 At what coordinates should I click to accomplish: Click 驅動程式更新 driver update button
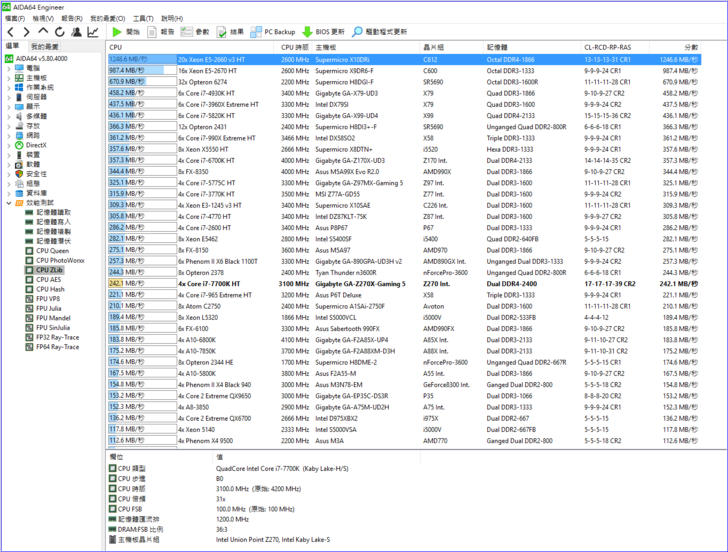click(380, 32)
